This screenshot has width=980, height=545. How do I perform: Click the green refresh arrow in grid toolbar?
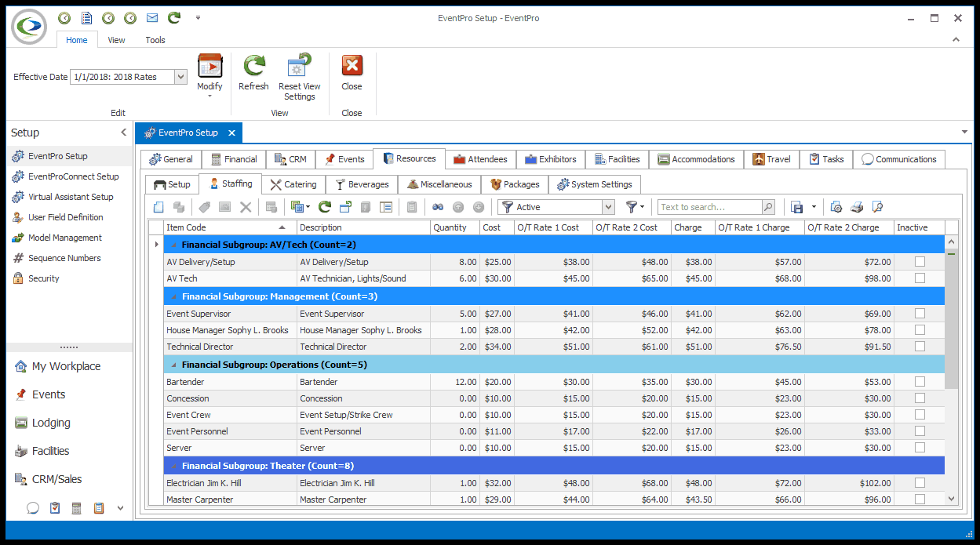(324, 207)
